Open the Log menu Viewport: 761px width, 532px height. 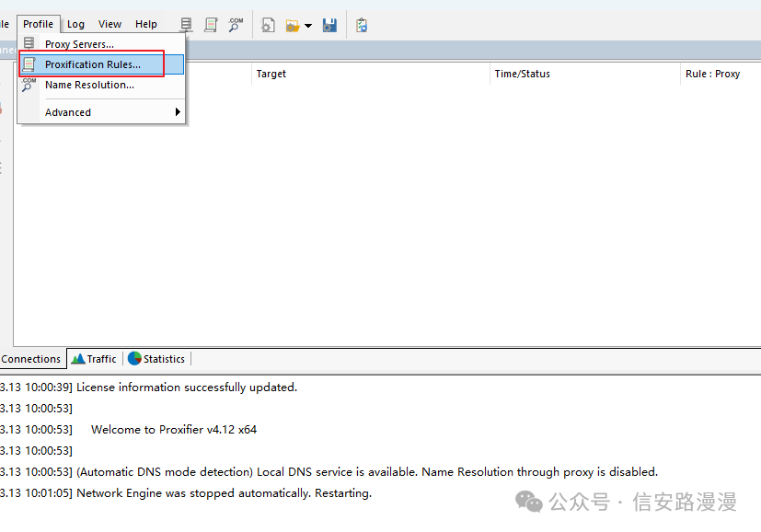coord(75,24)
